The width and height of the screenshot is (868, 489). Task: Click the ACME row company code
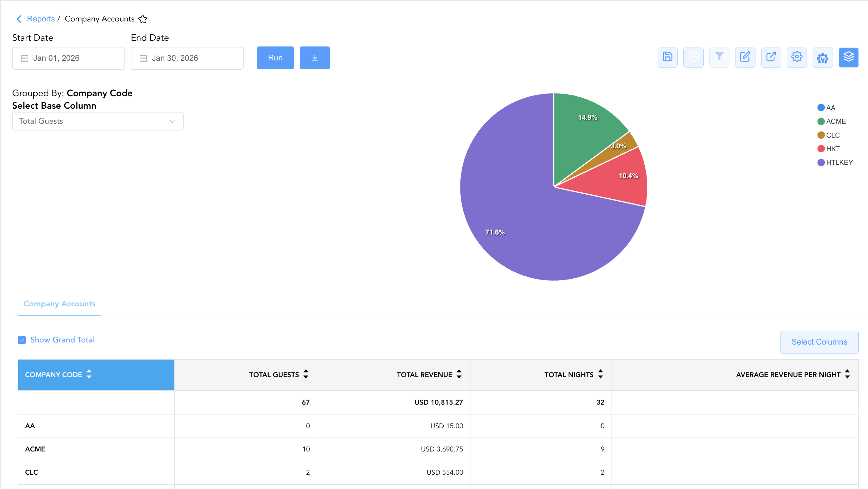pyautogui.click(x=35, y=449)
